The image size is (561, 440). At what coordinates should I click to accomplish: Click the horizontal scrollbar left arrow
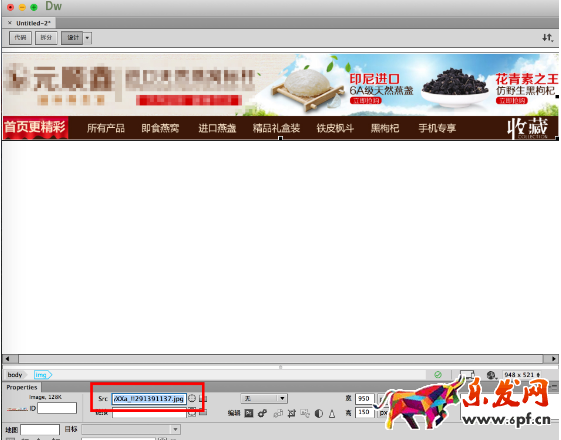coord(7,358)
